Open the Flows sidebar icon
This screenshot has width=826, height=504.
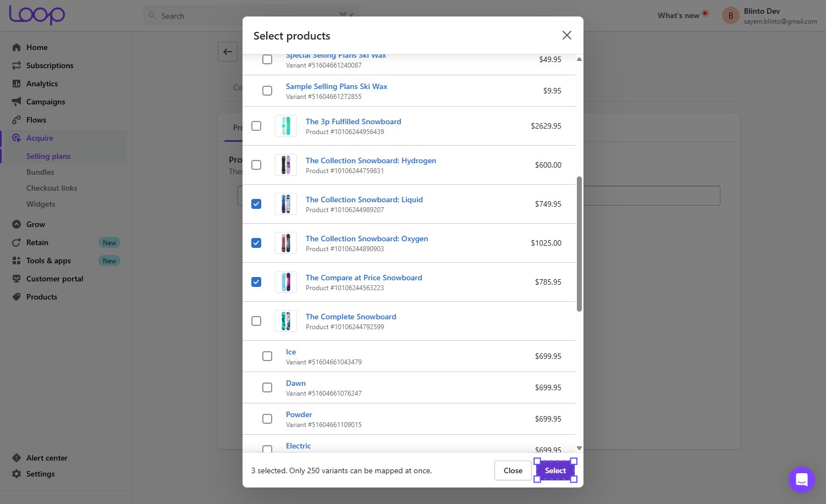pyautogui.click(x=16, y=120)
